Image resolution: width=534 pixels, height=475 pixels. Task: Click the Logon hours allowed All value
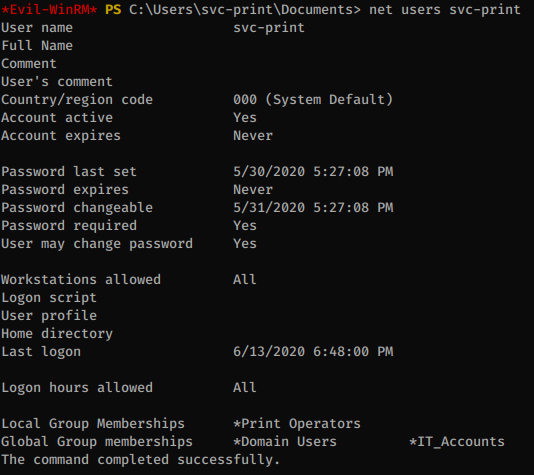click(x=245, y=387)
